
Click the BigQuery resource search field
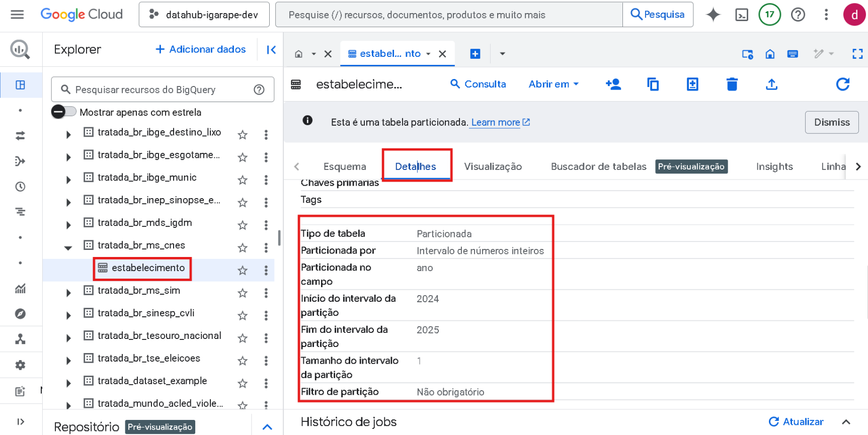tap(161, 90)
